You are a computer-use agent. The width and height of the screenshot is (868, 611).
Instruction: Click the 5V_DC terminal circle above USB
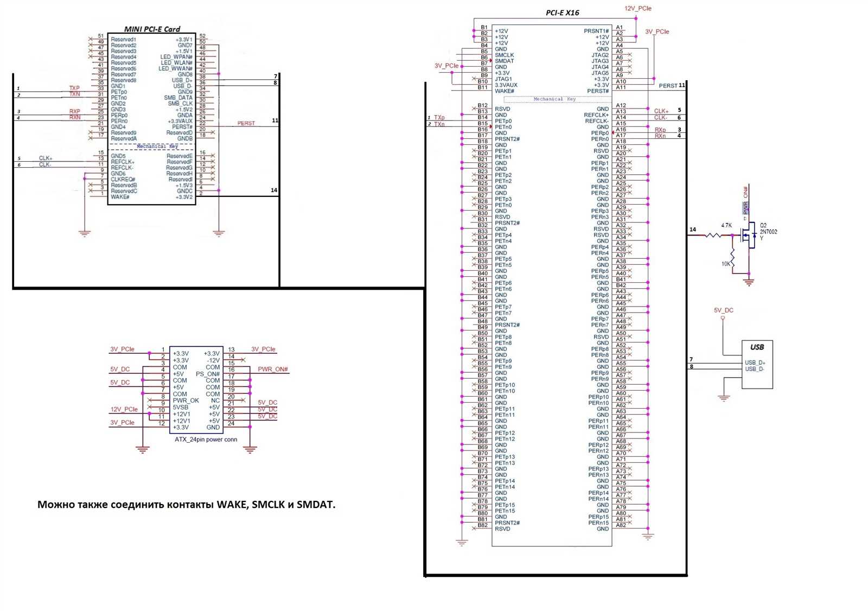pyautogui.click(x=723, y=317)
